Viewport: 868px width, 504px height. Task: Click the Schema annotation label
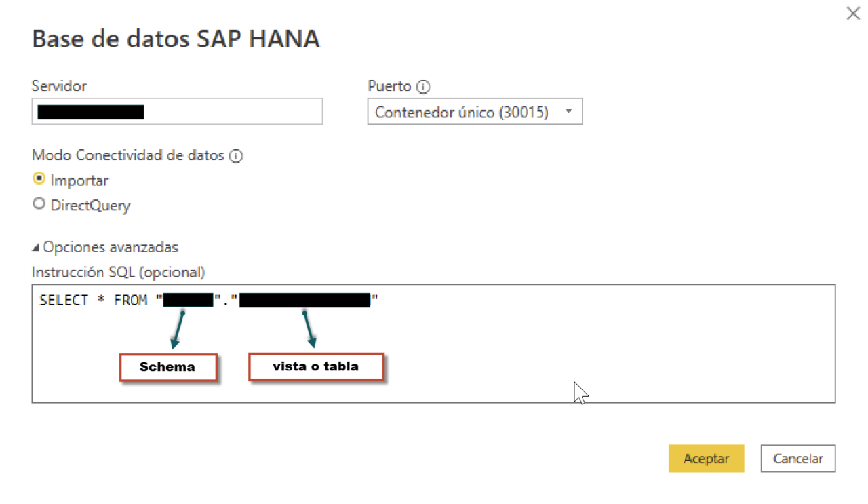point(167,367)
